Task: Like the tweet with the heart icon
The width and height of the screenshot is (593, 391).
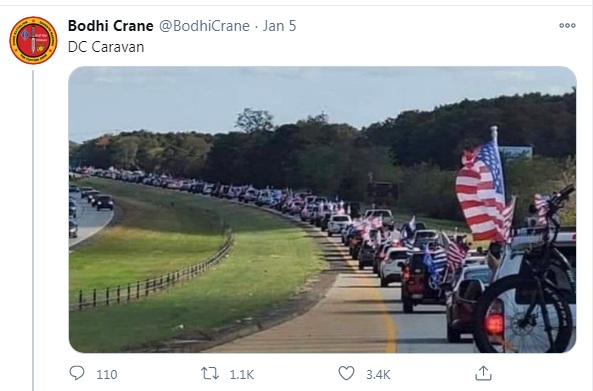Action: click(x=346, y=373)
